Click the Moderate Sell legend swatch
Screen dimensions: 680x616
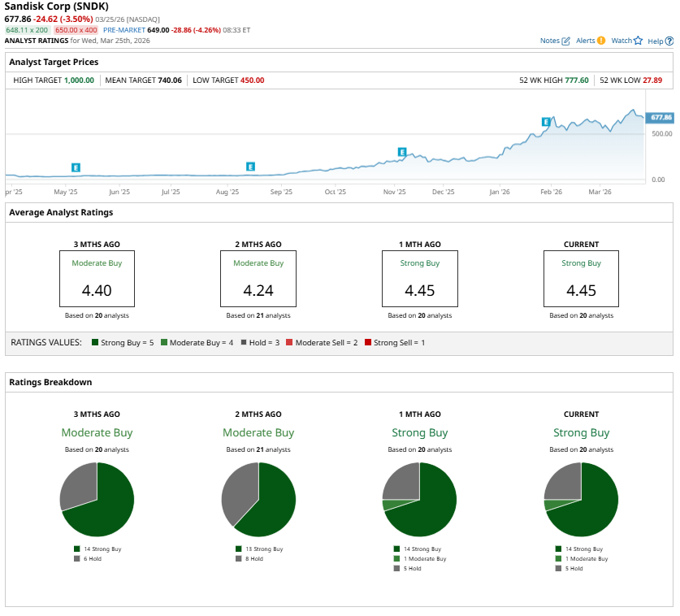tap(289, 342)
